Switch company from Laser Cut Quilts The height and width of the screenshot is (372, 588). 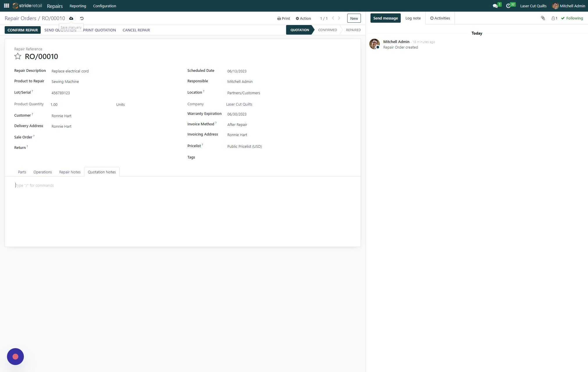coord(533,6)
